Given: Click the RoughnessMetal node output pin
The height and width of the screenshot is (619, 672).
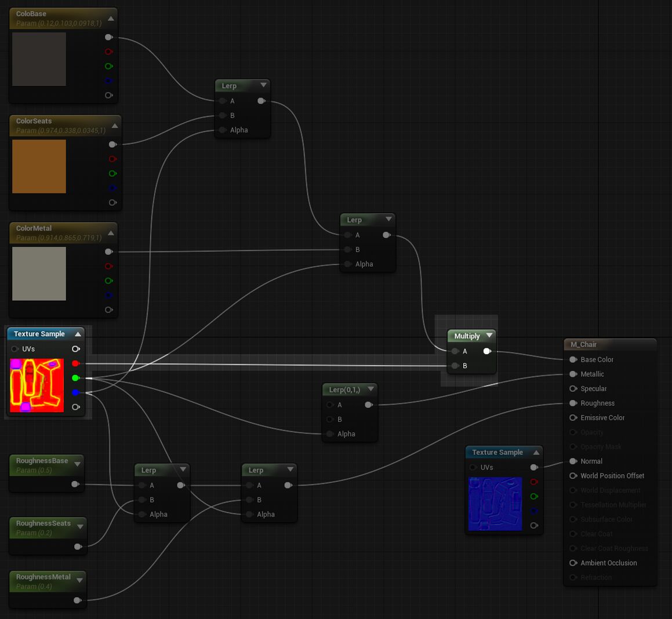Looking at the screenshot, I should click(77, 600).
